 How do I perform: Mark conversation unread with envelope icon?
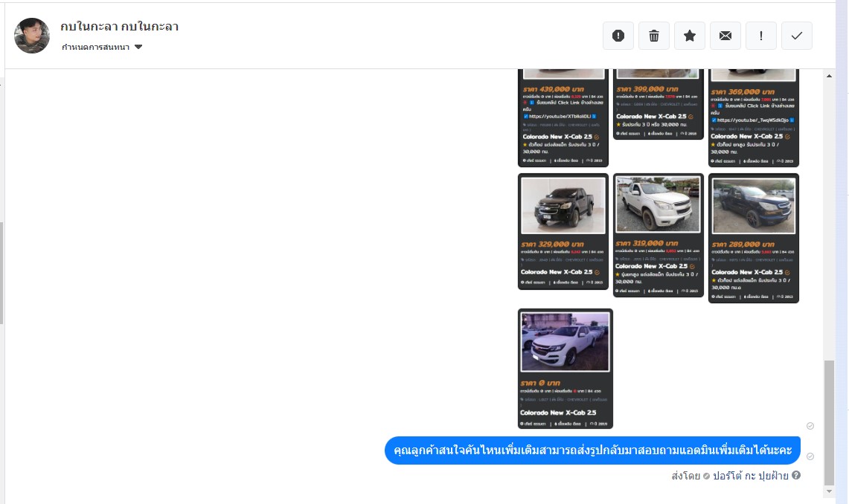[x=725, y=36]
